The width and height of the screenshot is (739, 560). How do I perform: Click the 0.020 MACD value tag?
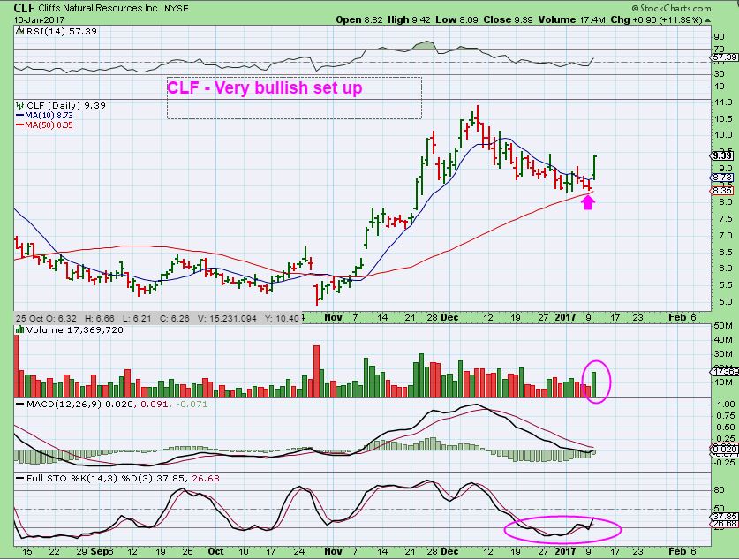pyautogui.click(x=724, y=450)
